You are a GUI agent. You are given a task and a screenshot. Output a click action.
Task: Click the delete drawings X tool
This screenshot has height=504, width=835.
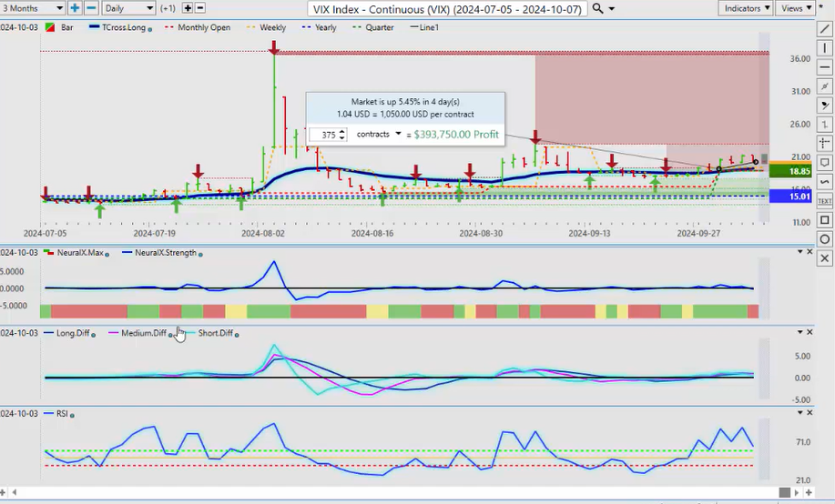click(x=824, y=258)
